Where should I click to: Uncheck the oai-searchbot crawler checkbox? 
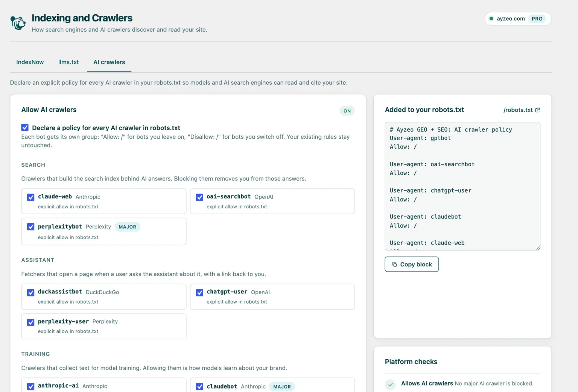coord(200,197)
